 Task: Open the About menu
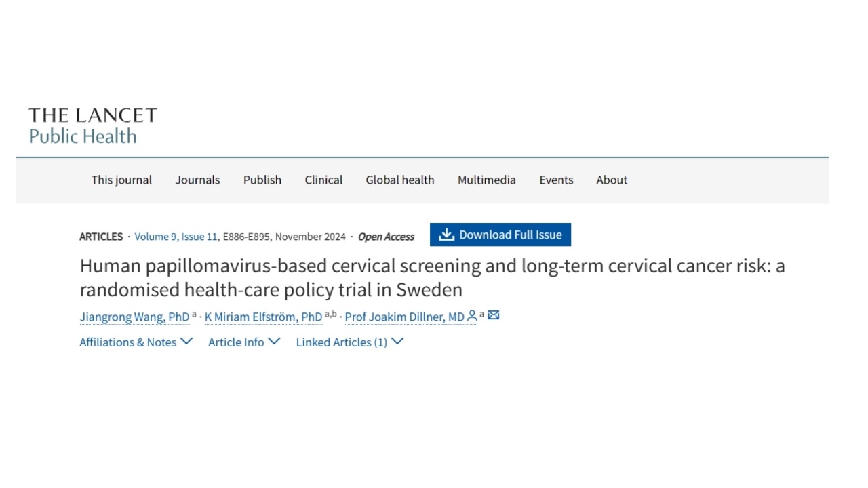[x=612, y=180]
